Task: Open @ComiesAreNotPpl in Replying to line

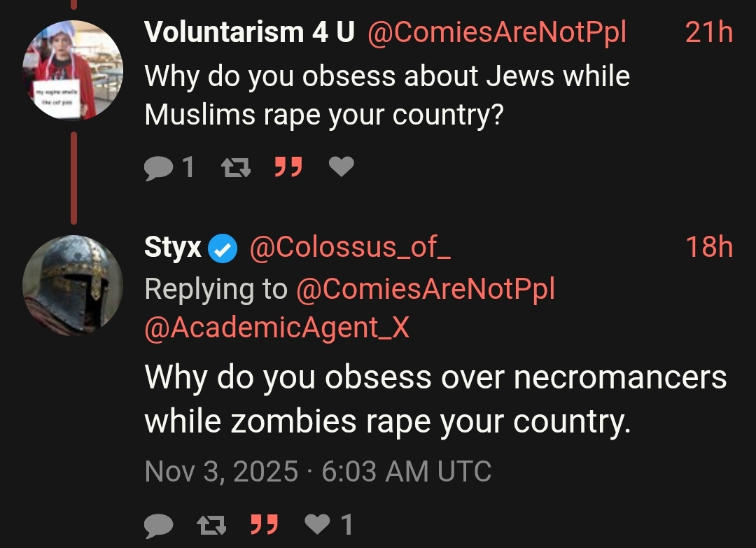Action: coord(426,289)
